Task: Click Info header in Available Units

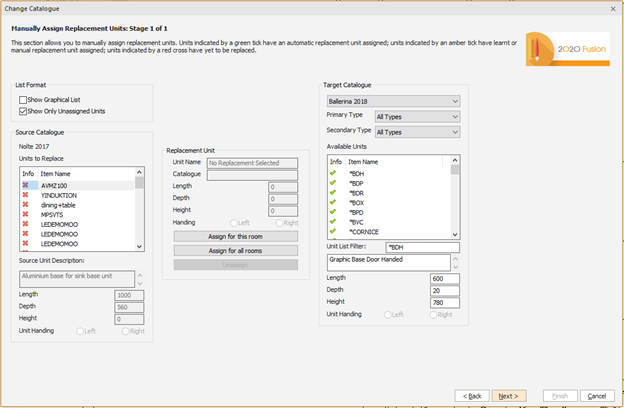Action: pos(336,162)
